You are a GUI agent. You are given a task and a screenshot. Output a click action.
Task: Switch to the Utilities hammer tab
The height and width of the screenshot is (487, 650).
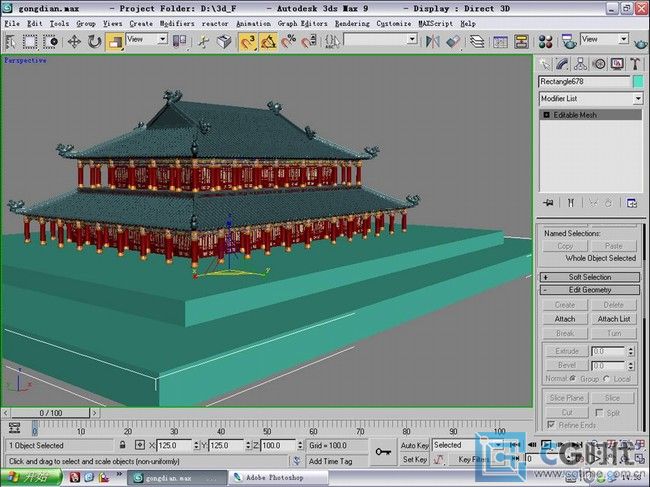click(635, 64)
